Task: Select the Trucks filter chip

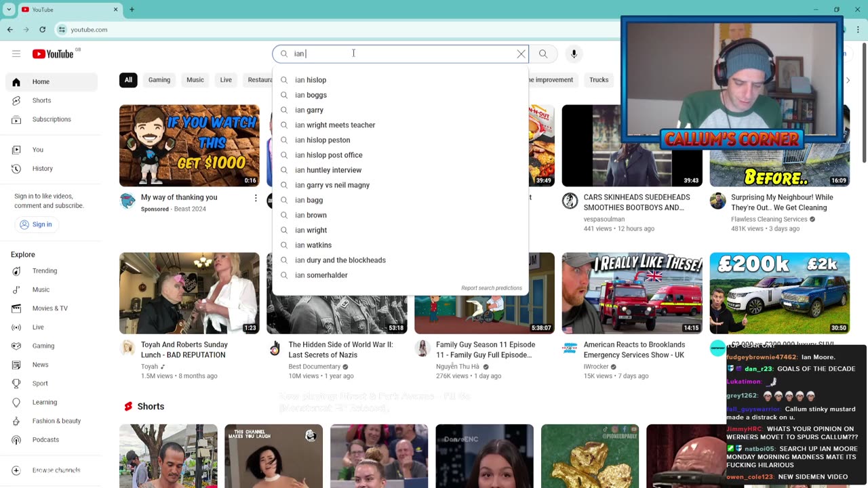Action: tap(599, 80)
